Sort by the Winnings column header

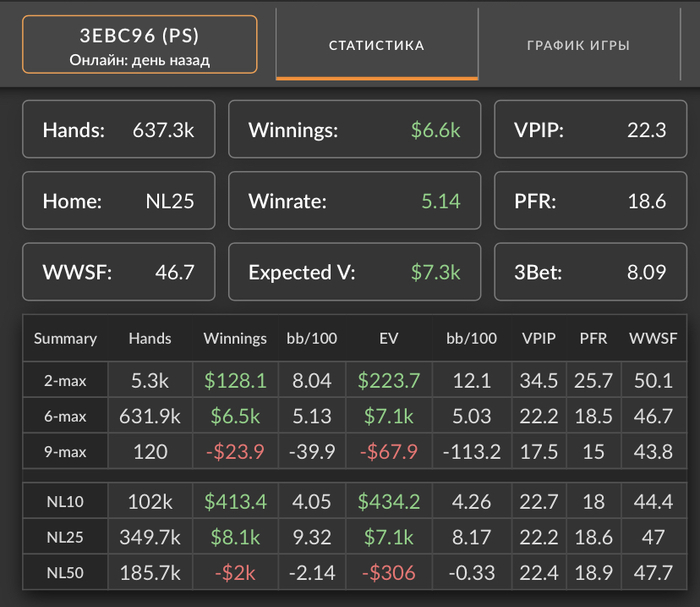[235, 338]
